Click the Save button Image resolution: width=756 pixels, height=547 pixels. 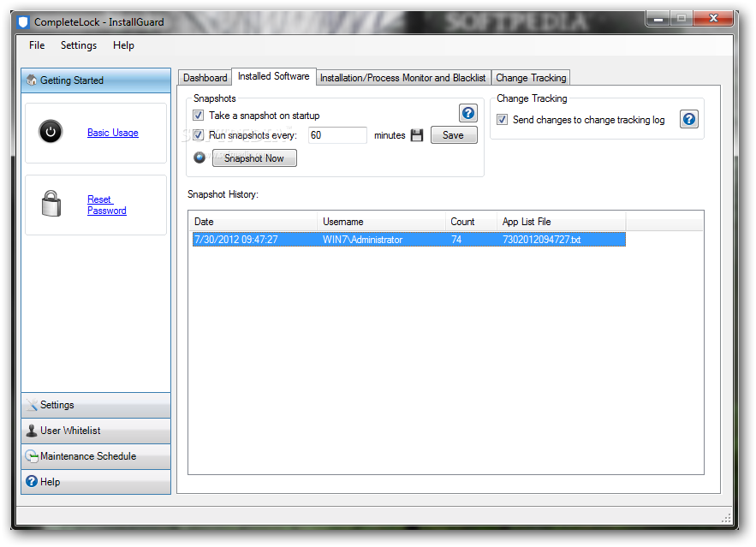click(x=453, y=135)
